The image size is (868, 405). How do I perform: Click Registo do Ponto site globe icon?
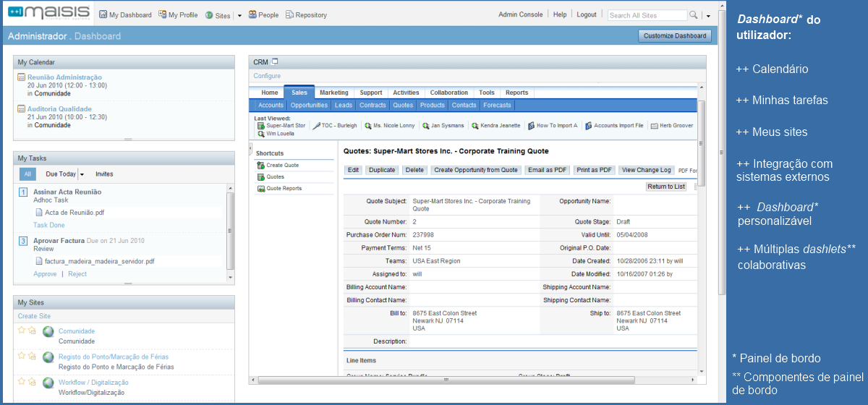(x=48, y=357)
